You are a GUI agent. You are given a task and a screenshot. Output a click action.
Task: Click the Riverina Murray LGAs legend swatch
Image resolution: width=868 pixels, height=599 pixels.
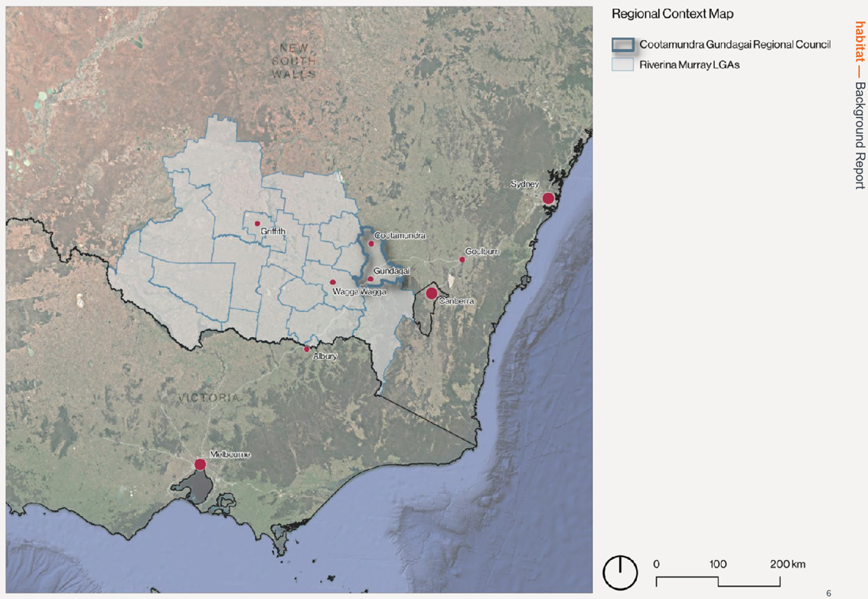point(623,65)
